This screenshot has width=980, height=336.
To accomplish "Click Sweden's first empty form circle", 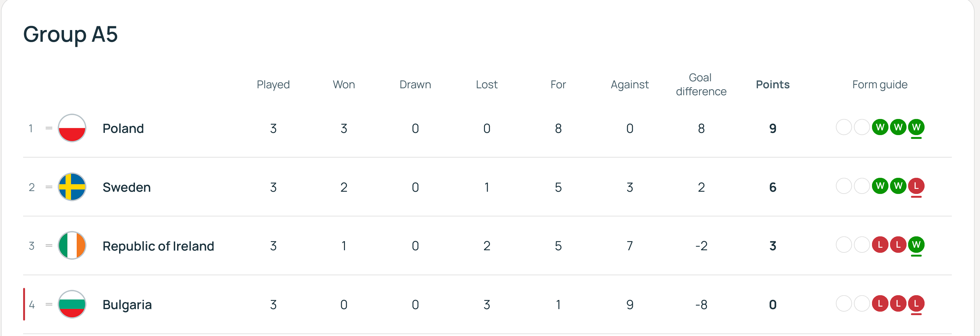I will tap(844, 186).
